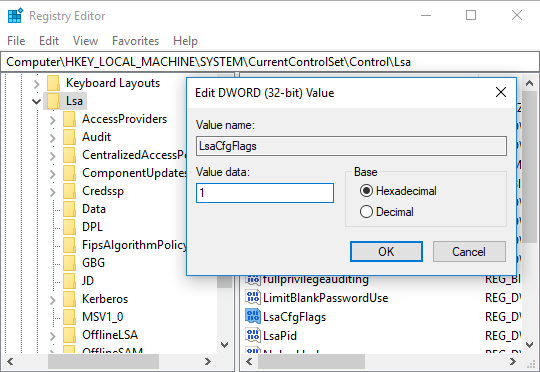This screenshot has height=372, width=540.
Task: Click the fullprivilegeauditing binary value icon
Action: 253,279
